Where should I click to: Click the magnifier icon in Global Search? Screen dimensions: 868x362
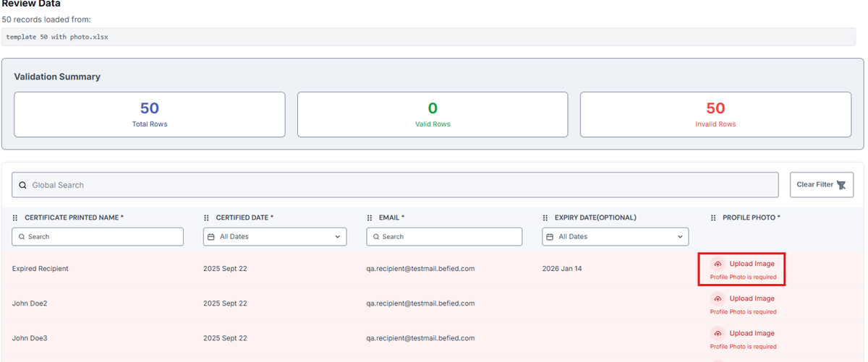(x=22, y=185)
